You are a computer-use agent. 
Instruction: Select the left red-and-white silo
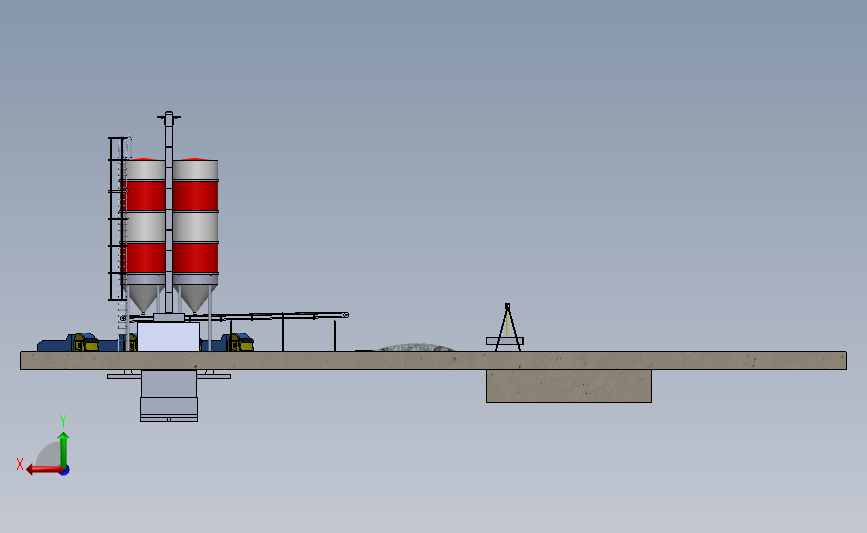[x=144, y=235]
